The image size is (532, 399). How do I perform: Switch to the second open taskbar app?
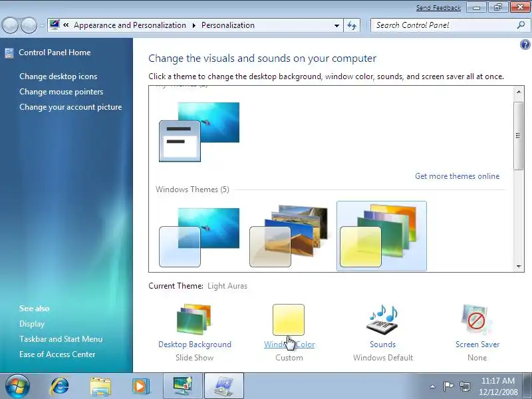224,386
